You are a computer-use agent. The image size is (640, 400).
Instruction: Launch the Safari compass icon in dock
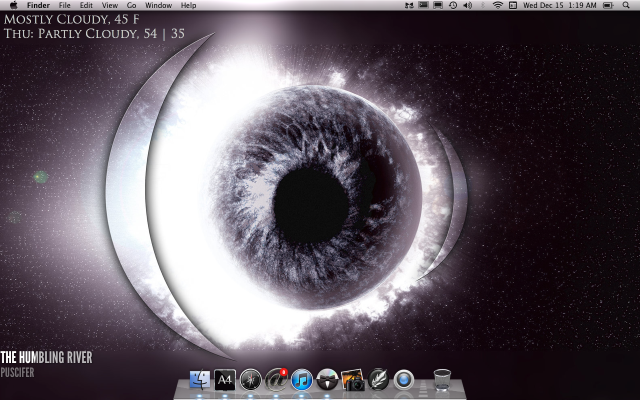pos(251,380)
